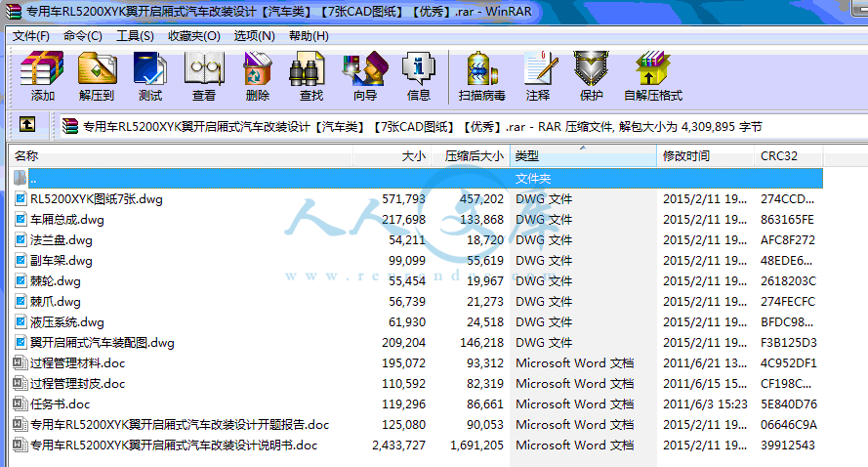The image size is (868, 467).
Task: Click the 删除 (Delete) toolbar icon
Action: (x=258, y=68)
